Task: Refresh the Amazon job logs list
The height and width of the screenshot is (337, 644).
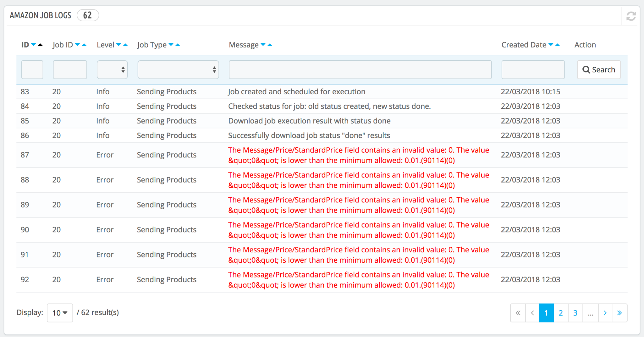Action: 631,16
